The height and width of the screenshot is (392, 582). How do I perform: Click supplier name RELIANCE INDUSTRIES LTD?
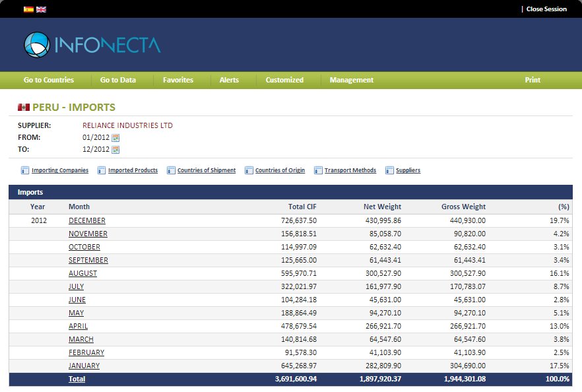(x=128, y=125)
